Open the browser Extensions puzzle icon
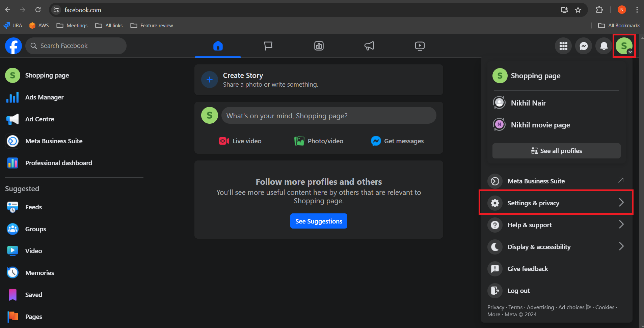The image size is (644, 328). pyautogui.click(x=599, y=10)
